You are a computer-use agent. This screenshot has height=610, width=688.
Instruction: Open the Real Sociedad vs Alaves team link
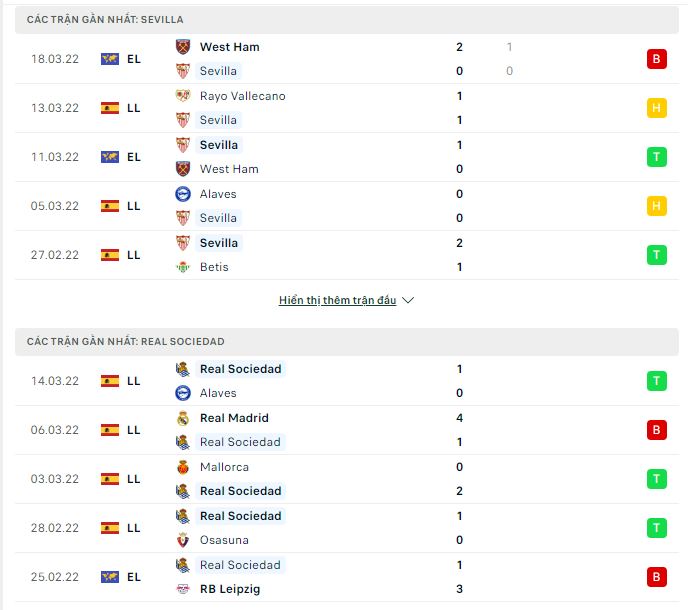coord(240,369)
